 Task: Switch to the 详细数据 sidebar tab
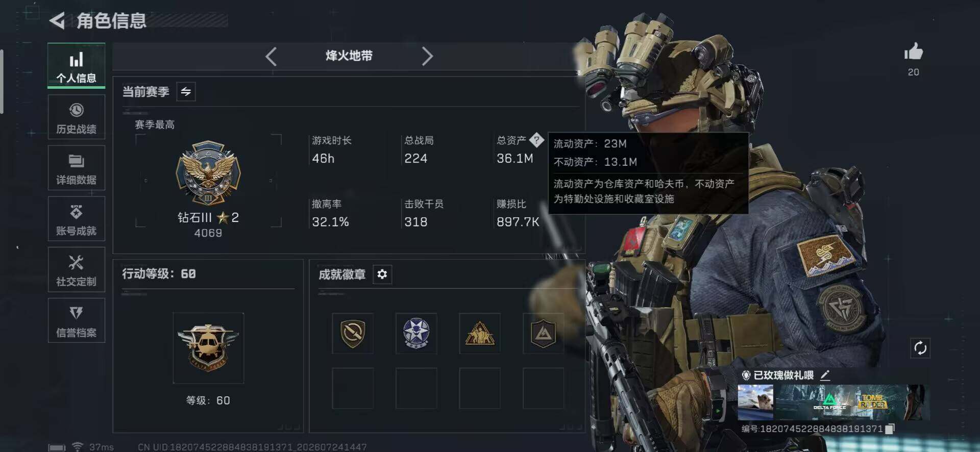77,168
